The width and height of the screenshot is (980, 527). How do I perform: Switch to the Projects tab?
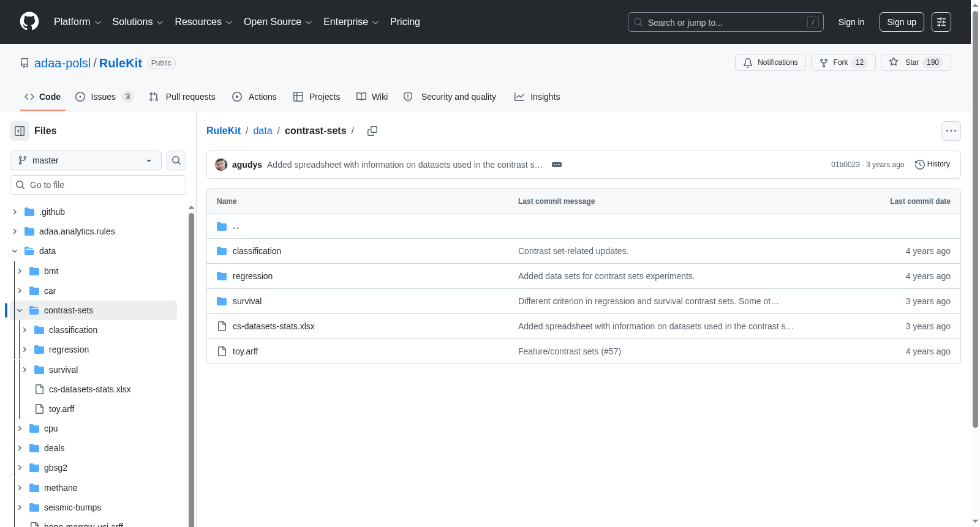click(317, 97)
